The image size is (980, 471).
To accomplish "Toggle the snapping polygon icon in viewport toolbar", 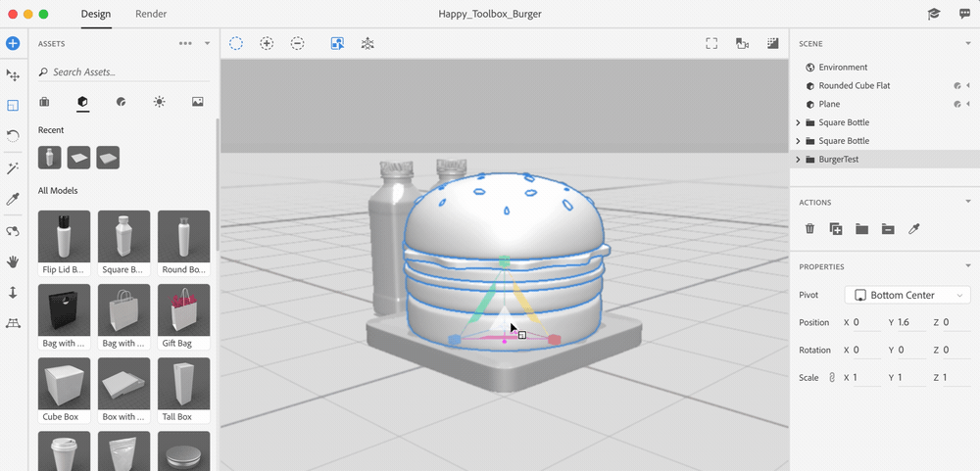I will tap(368, 44).
